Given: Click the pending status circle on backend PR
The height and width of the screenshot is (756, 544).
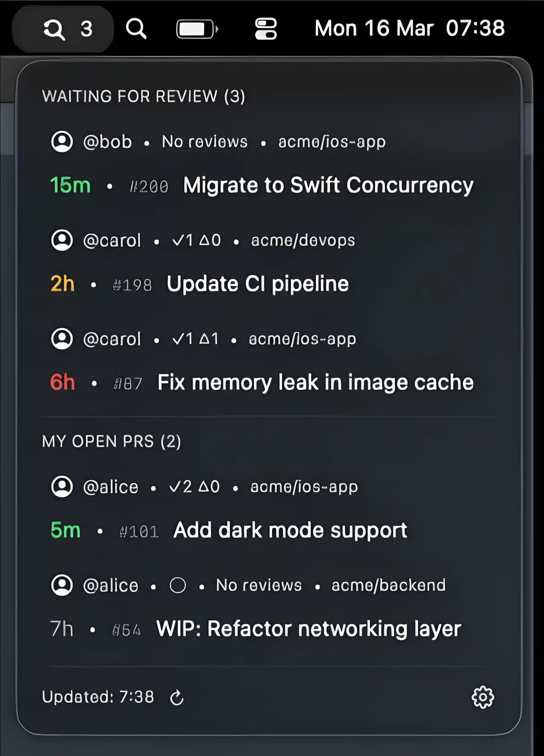Looking at the screenshot, I should [178, 585].
